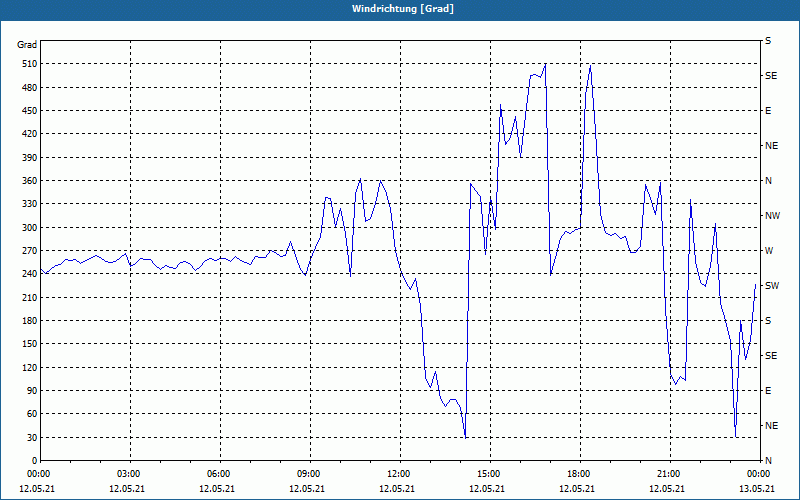Select the 12.05.21 date under 03:00
800x500 pixels.
click(x=127, y=489)
